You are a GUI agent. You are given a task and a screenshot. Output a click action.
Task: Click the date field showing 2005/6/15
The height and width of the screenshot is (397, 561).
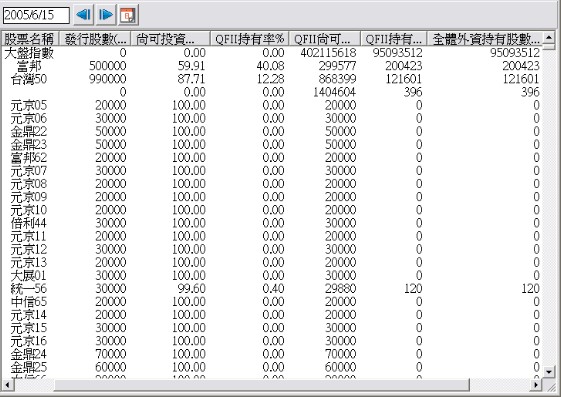point(36,15)
